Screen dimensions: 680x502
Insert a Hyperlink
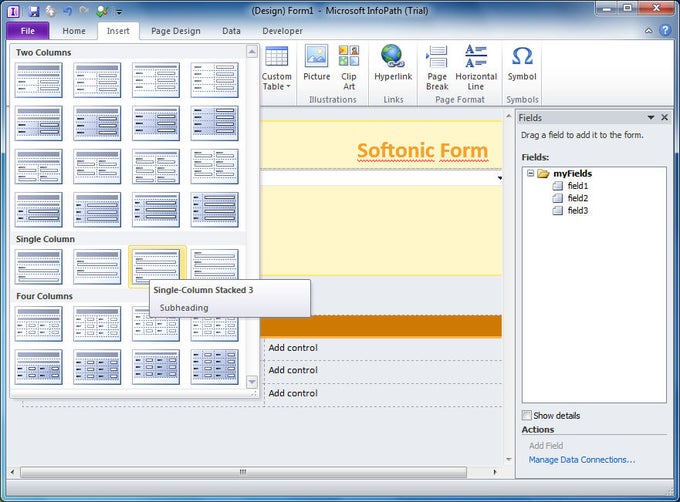click(392, 66)
